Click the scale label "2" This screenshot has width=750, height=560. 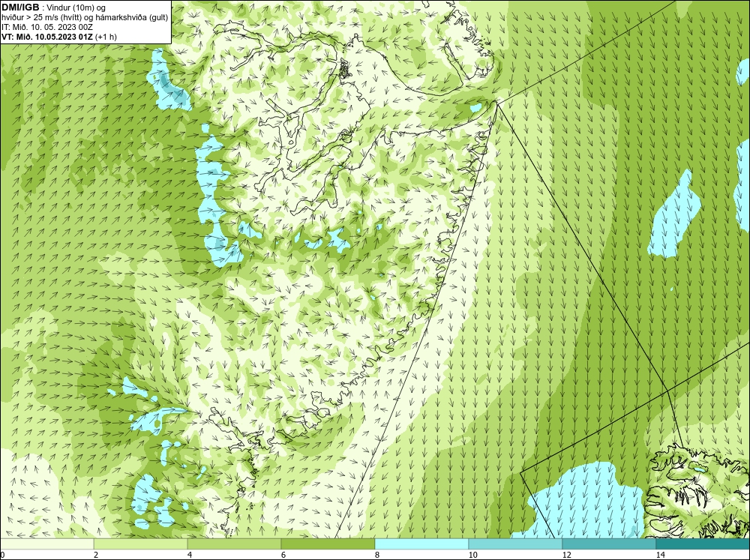coord(96,555)
